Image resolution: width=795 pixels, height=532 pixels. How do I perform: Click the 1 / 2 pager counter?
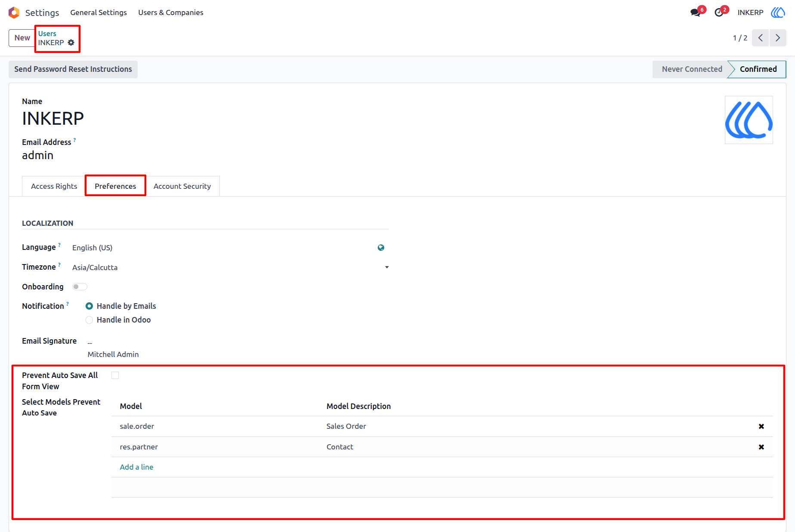click(x=740, y=38)
